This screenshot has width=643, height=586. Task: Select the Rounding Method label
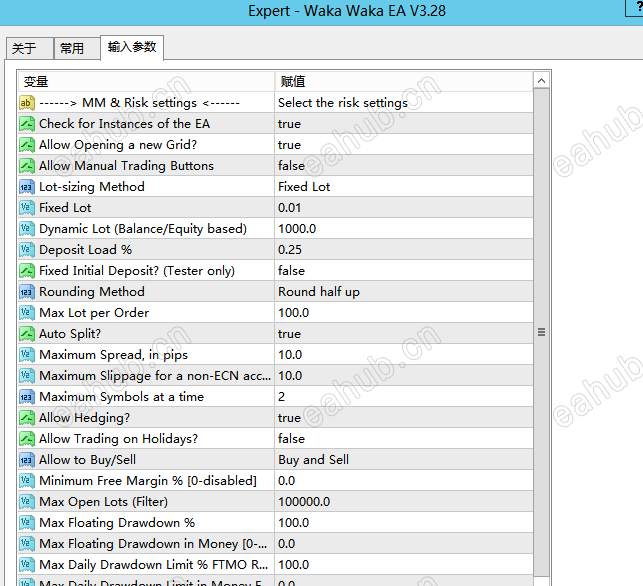tap(92, 292)
